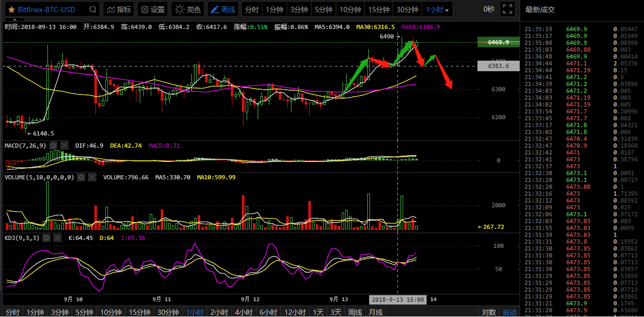
Task: Toggle the 亮色 light theme
Action: point(188,9)
